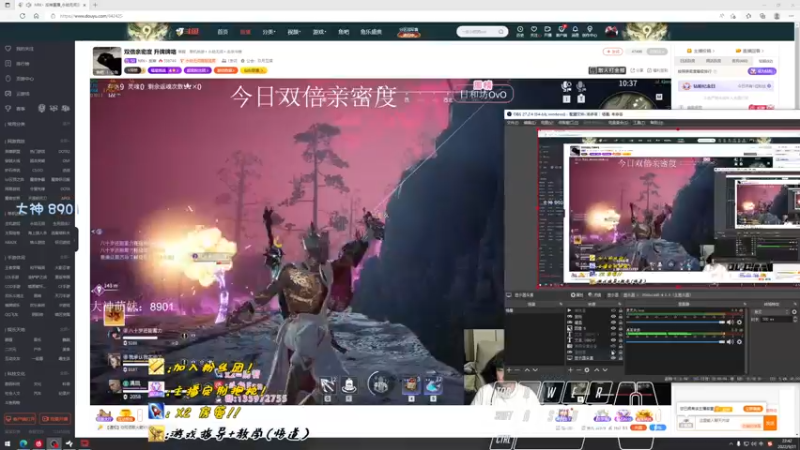This screenshot has width=800, height=450.
Task: Click the 属性 properties button in OBS source toolbar
Action: (577, 295)
